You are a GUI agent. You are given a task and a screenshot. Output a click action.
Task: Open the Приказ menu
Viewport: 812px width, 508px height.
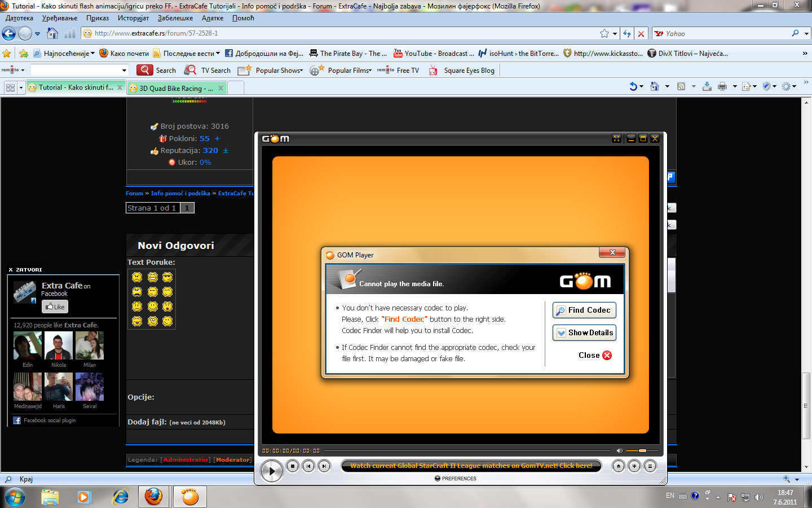click(x=98, y=18)
